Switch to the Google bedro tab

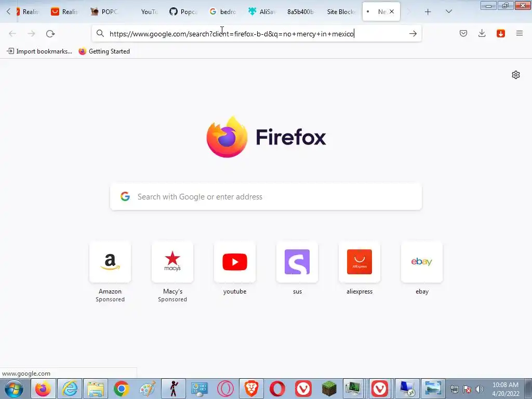pos(223,11)
